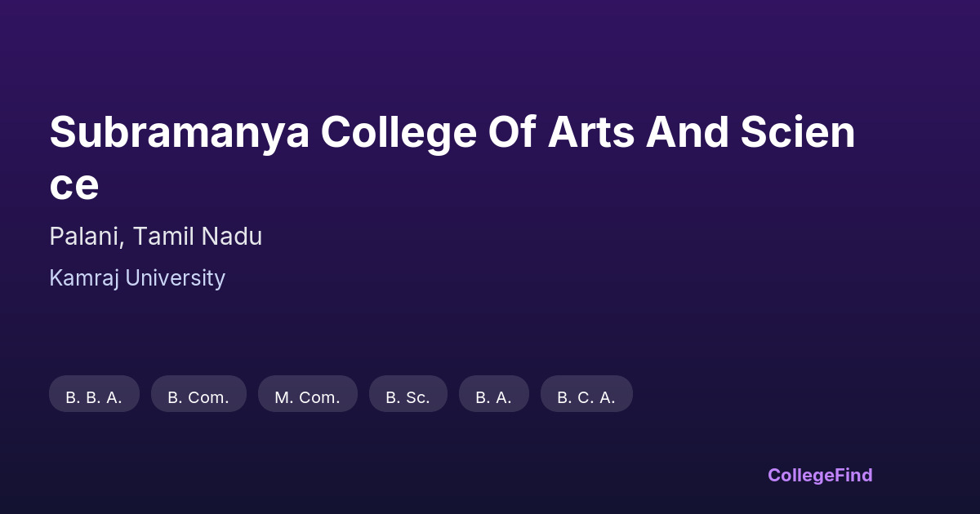Screen dimensions: 980x514
Task: Open the Kamraj affiliation name
Action: (84, 278)
